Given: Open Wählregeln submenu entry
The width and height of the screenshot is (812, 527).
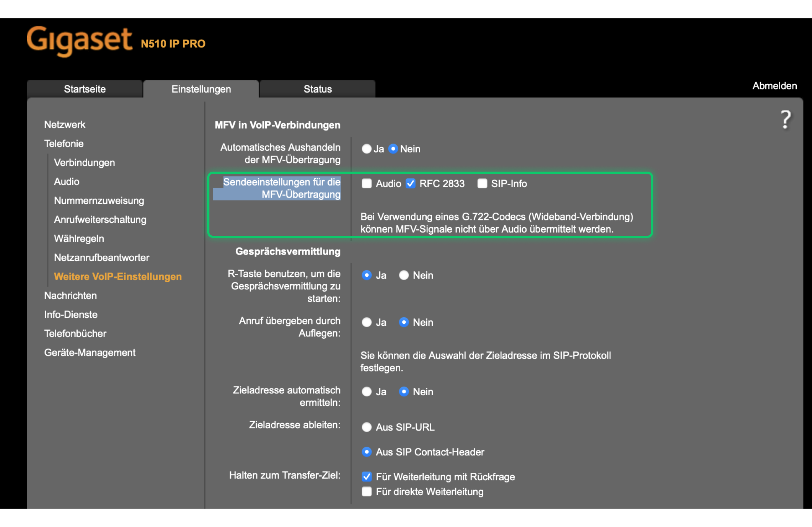Looking at the screenshot, I should coord(79,239).
